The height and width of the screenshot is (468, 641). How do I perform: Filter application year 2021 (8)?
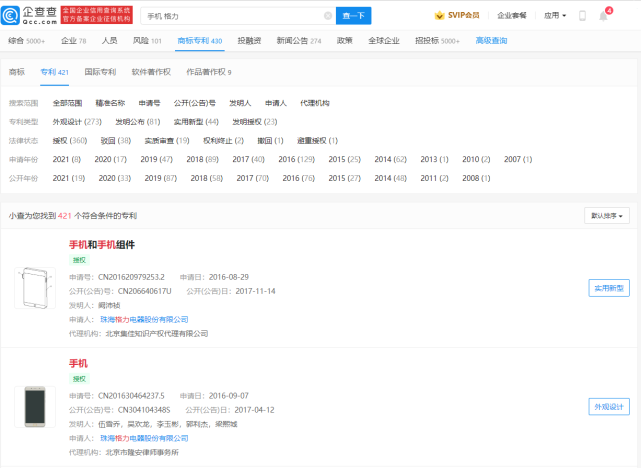[x=67, y=159]
